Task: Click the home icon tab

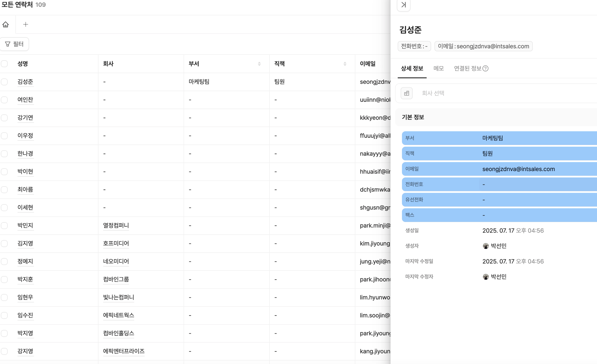Action: 6,24
